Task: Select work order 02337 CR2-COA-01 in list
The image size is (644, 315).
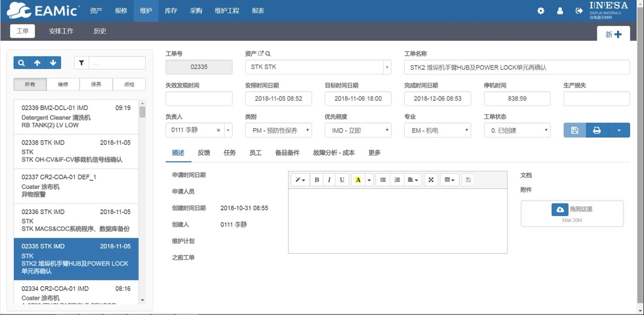Action: 76,186
